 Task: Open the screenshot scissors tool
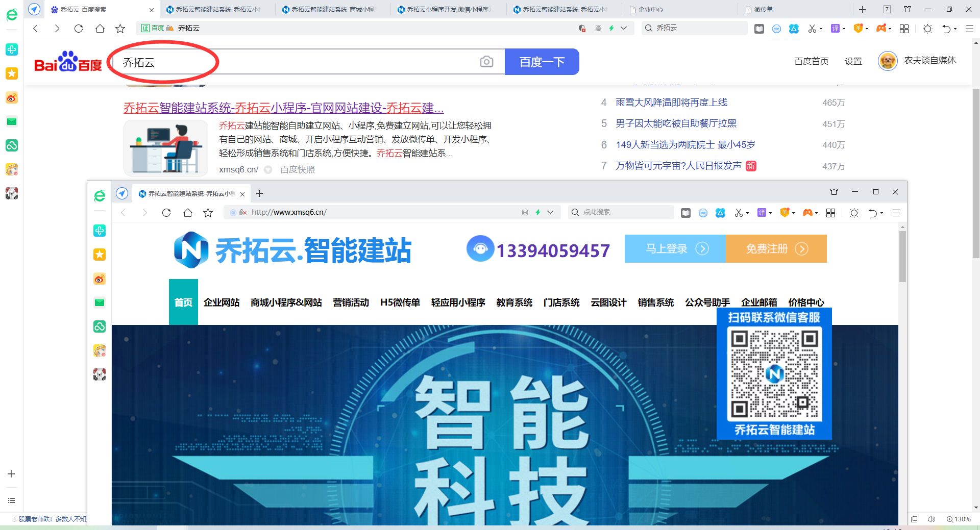click(x=813, y=28)
